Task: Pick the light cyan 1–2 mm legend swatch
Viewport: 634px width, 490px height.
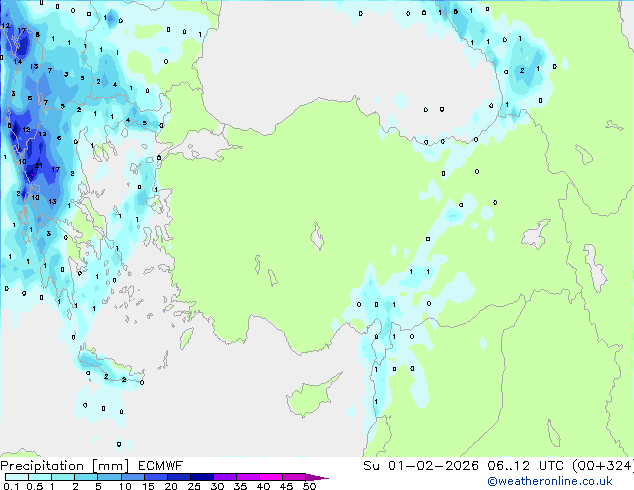Action: coord(63,477)
